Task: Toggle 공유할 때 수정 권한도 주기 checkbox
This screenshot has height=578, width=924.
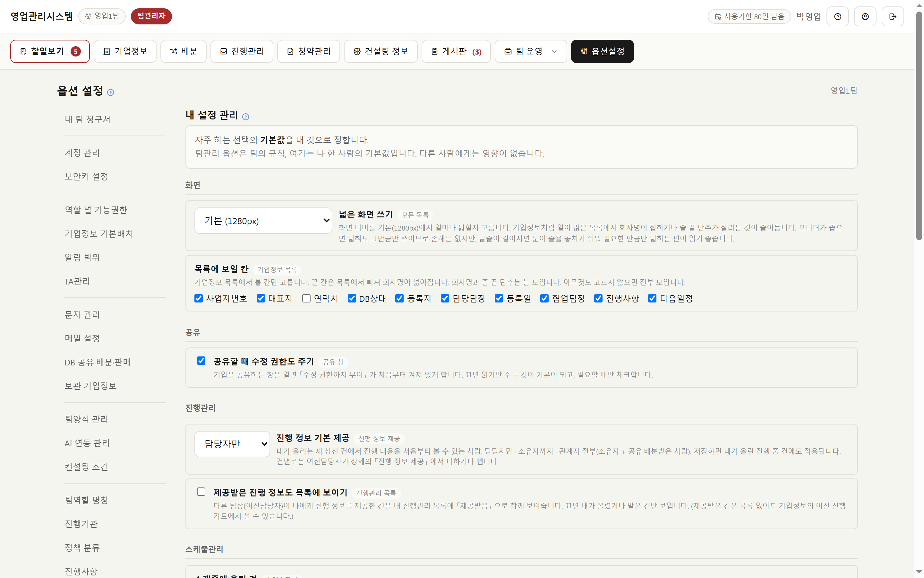Action: (x=201, y=361)
